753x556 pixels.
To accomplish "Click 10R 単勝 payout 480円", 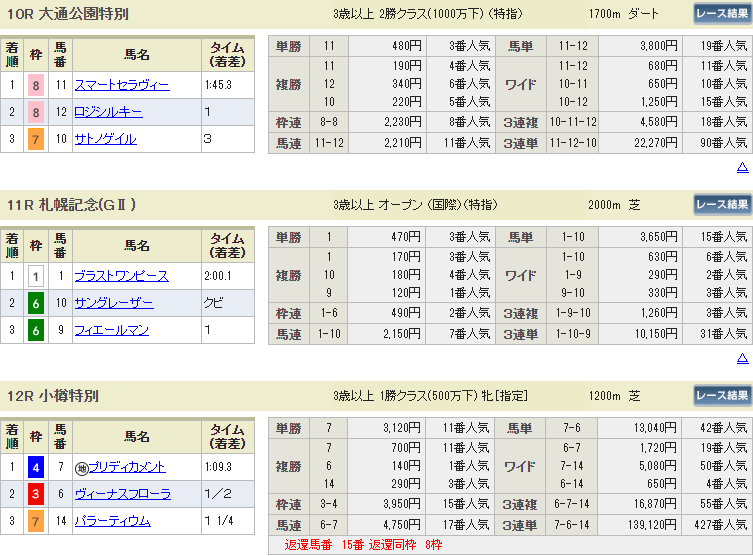I will click(407, 46).
